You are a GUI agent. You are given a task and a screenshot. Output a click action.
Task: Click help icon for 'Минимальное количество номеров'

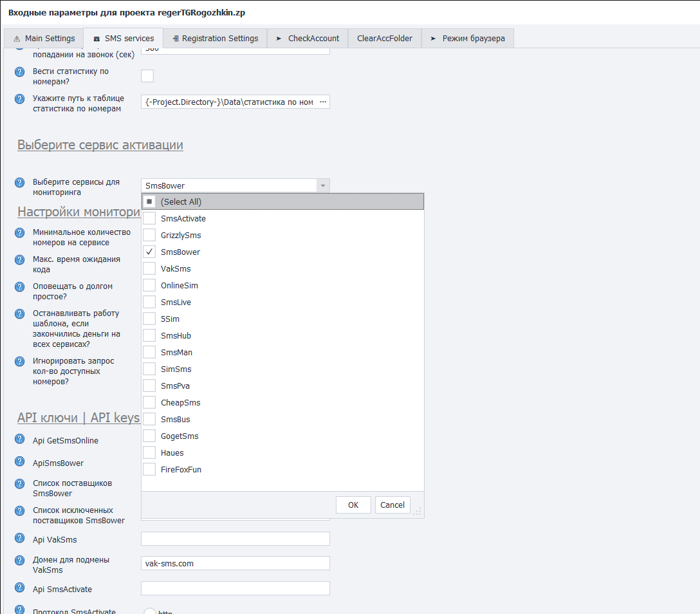tap(20, 232)
